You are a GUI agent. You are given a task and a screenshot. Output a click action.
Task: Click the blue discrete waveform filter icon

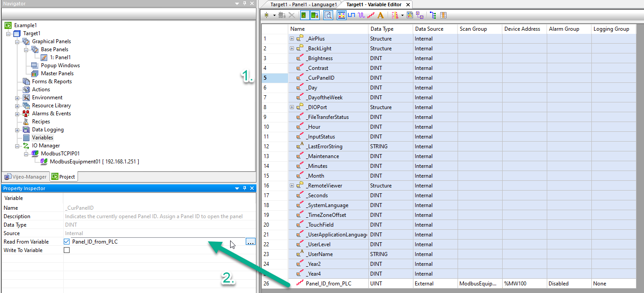coord(351,15)
